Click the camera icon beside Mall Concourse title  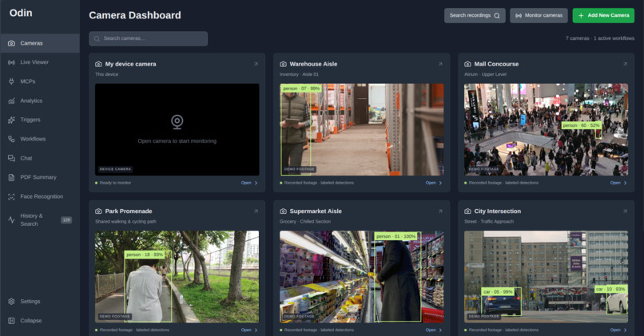[467, 64]
